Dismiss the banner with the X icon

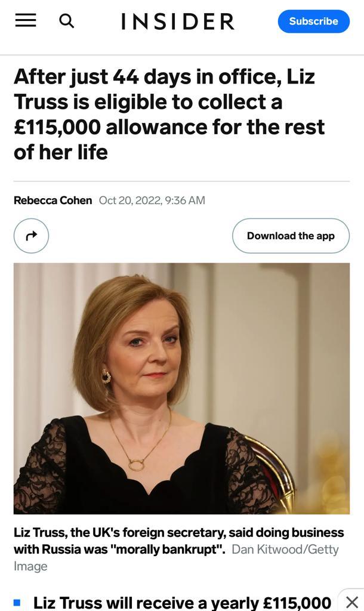tap(352, 601)
